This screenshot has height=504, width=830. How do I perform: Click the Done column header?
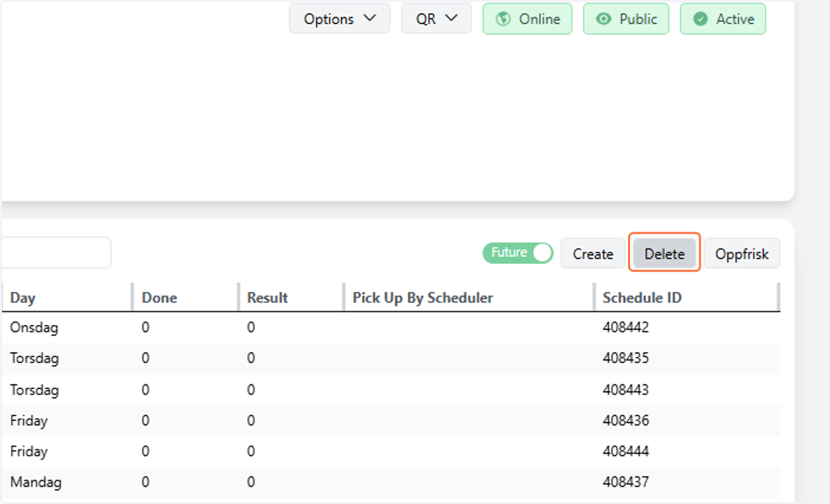coord(159,298)
